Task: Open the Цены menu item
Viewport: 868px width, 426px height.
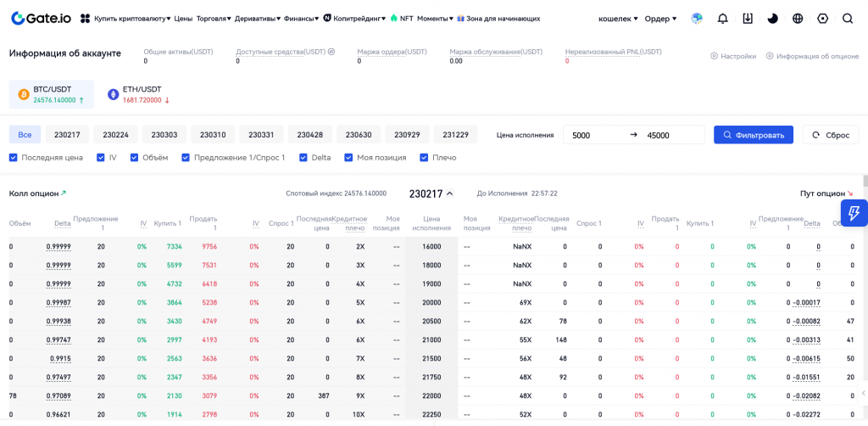Action: [183, 19]
